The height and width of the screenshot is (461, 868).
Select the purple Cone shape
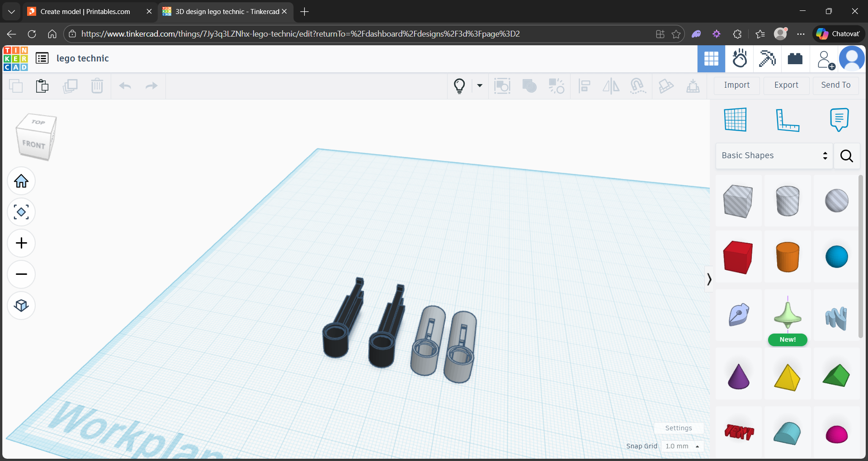point(738,376)
